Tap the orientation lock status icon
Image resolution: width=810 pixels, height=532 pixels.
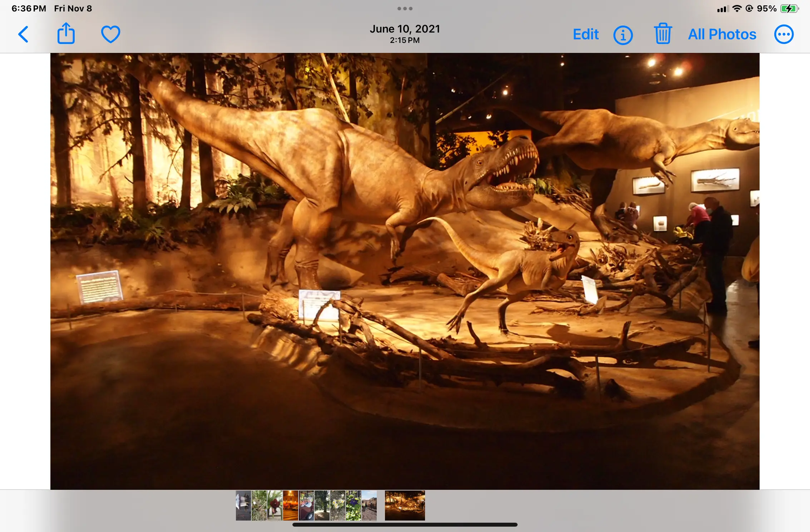[x=749, y=9]
